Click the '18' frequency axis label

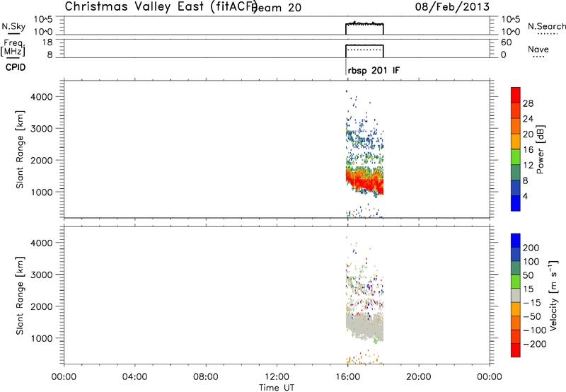48,42
